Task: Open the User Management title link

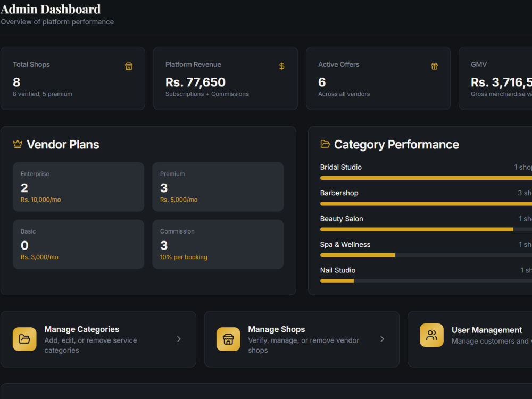Action: [x=487, y=330]
